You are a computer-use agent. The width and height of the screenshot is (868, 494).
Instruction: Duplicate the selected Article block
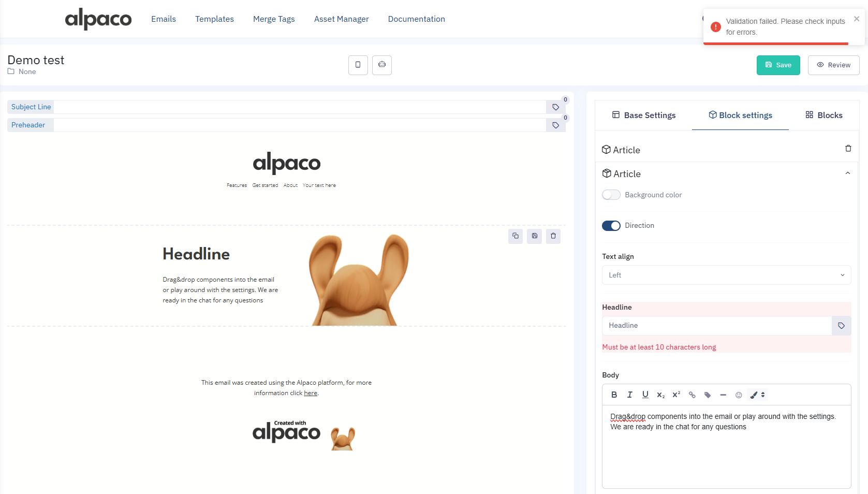pos(516,236)
